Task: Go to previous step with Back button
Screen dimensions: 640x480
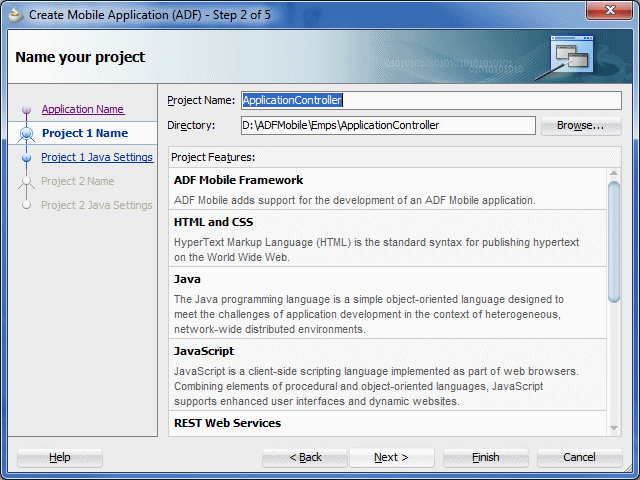Action: (x=305, y=458)
